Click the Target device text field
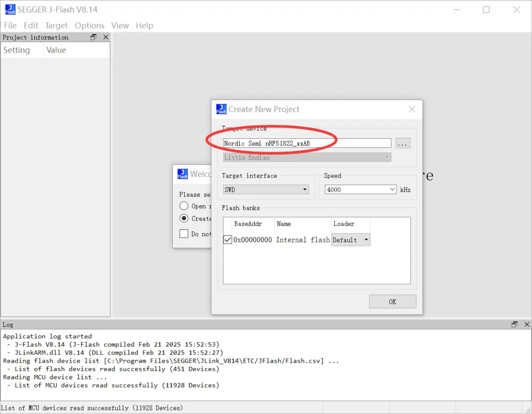 tap(307, 143)
